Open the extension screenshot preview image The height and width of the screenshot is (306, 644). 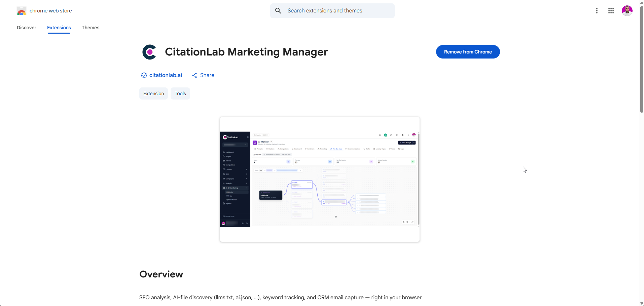point(320,179)
